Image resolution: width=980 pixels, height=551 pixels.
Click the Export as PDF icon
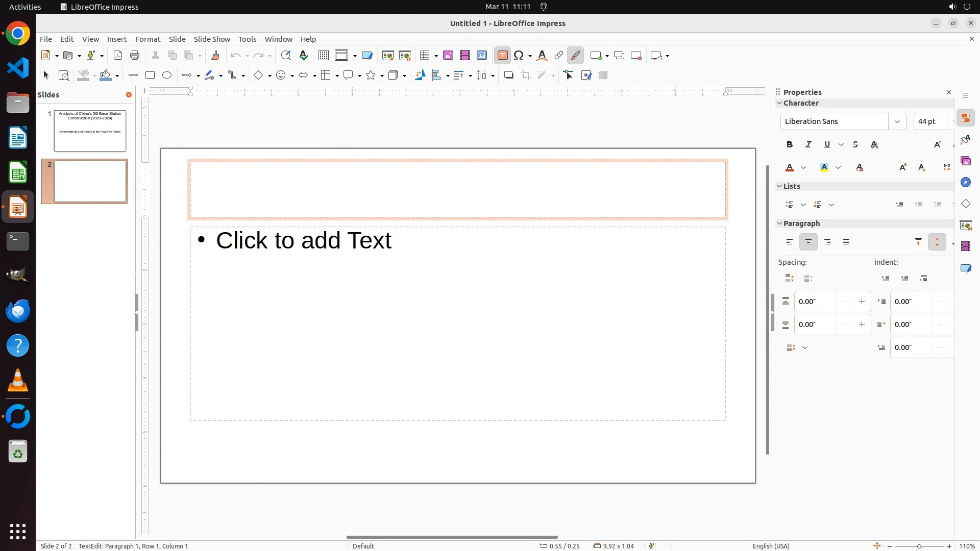click(118, 56)
